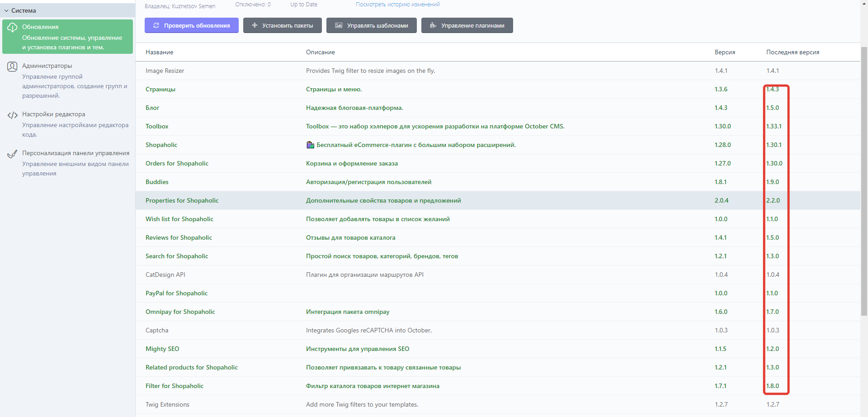The width and height of the screenshot is (868, 417).
Task: Open Related products for Shopaholic row
Action: 498,367
